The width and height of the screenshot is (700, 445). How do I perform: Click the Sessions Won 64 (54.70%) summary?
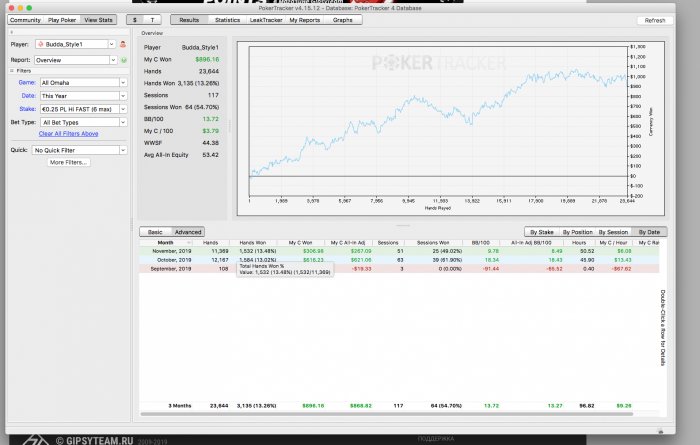[x=181, y=107]
